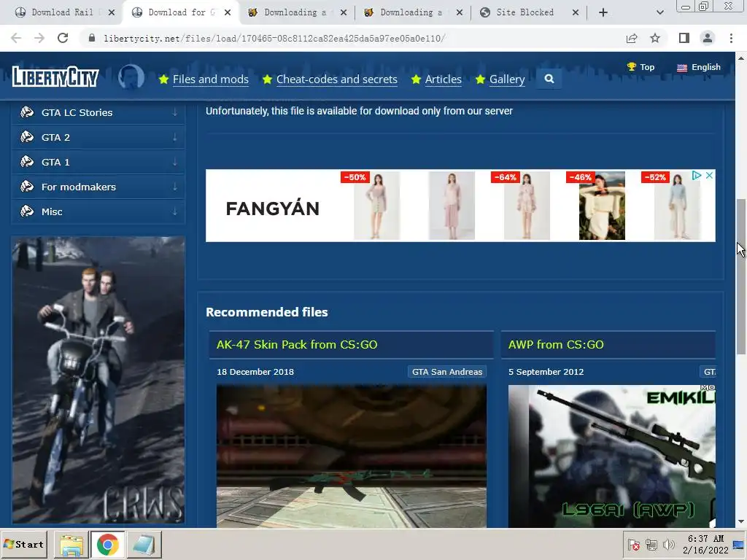Close the Download Rail tab
Image resolution: width=747 pixels, height=560 pixels.
point(112,12)
